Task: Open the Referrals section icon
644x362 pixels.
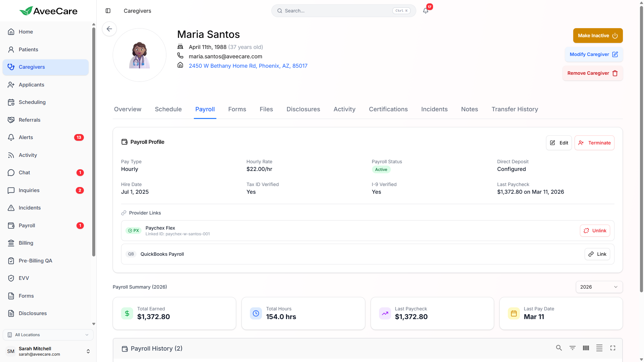Action: (11, 120)
